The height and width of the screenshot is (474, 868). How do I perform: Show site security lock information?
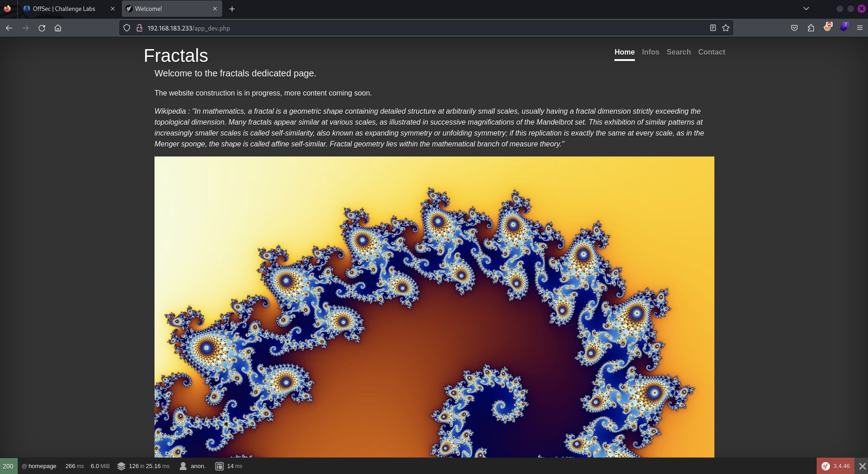(x=140, y=28)
